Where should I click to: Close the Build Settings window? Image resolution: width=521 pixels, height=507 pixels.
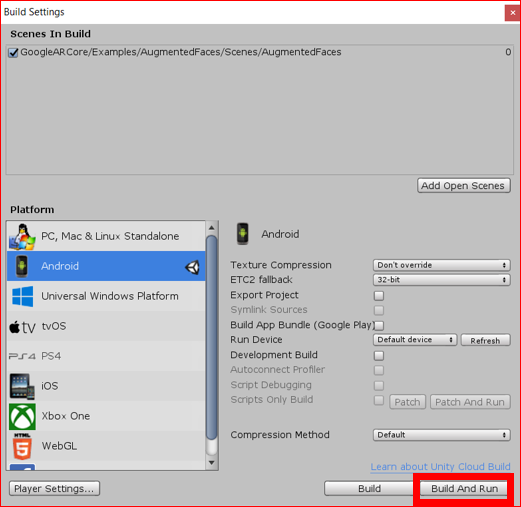[x=512, y=13]
